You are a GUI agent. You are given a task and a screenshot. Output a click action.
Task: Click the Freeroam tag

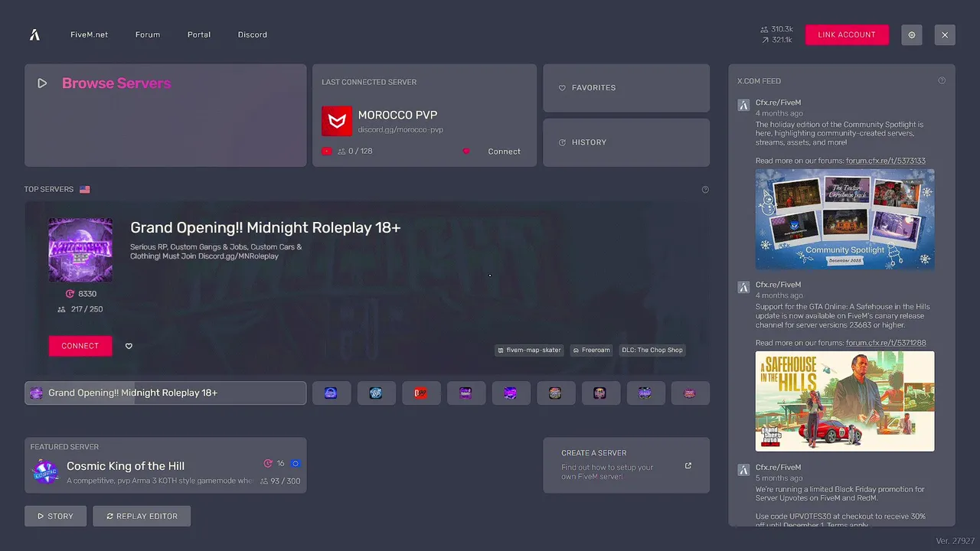click(x=591, y=350)
